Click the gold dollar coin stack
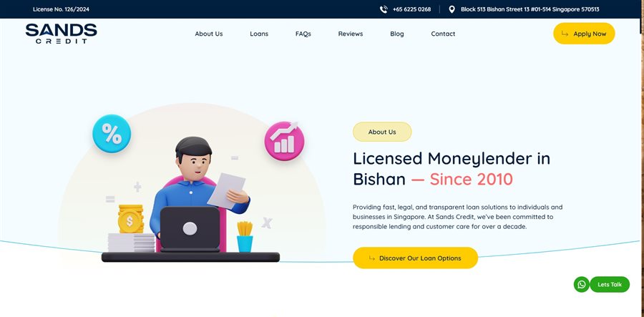The image size is (644, 317). click(131, 219)
